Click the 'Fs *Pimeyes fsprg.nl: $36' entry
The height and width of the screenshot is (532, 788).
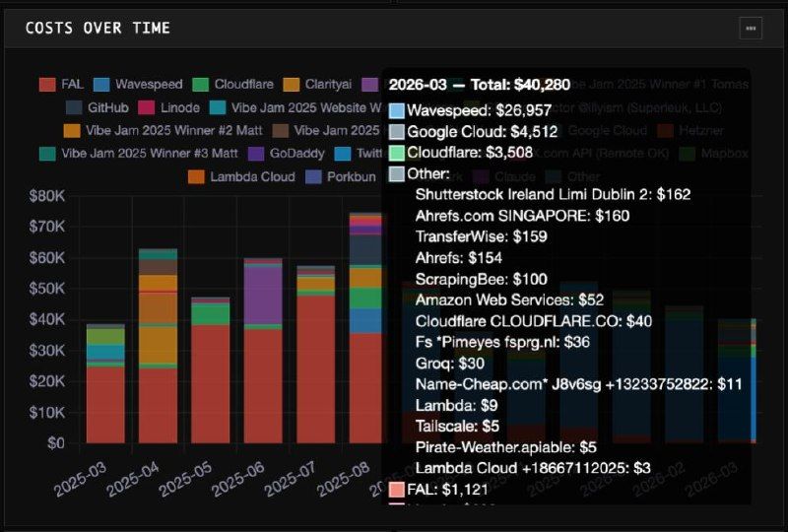[502, 343]
